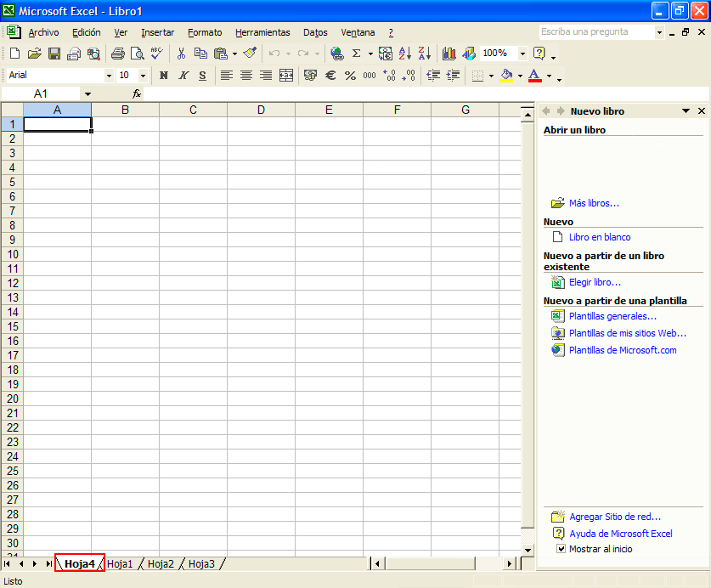Open the fill color palette arrow
711x588 pixels.
coord(520,76)
